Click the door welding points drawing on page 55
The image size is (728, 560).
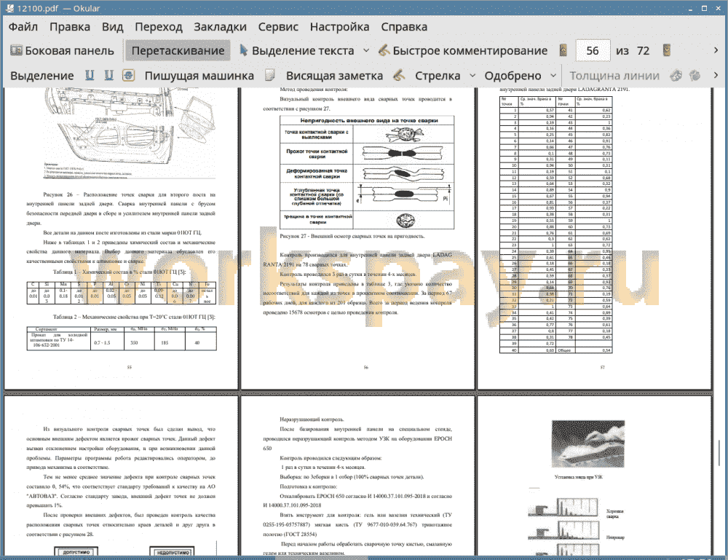130,133
